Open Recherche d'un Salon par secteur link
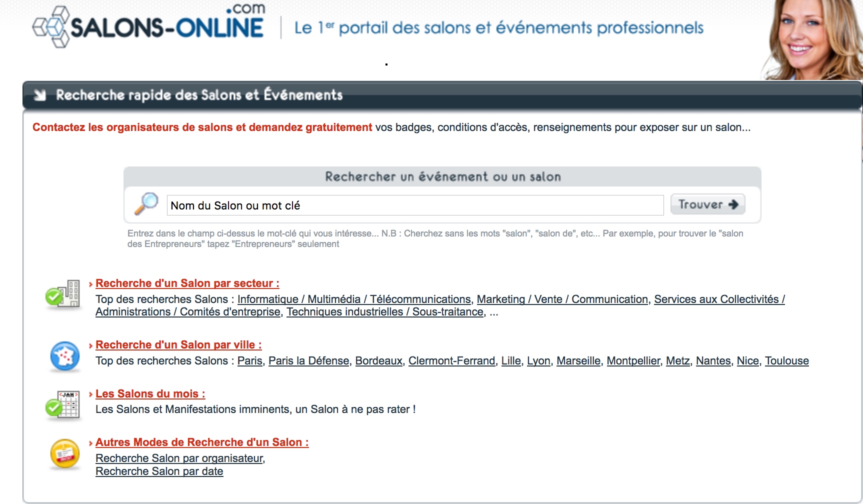Screen dimensions: 863x504 click(x=187, y=283)
